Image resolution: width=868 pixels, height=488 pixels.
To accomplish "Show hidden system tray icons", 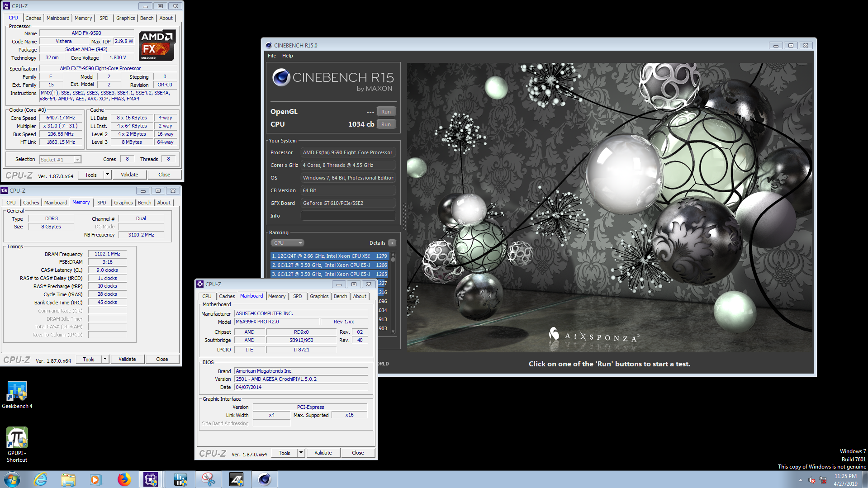I will 801,480.
